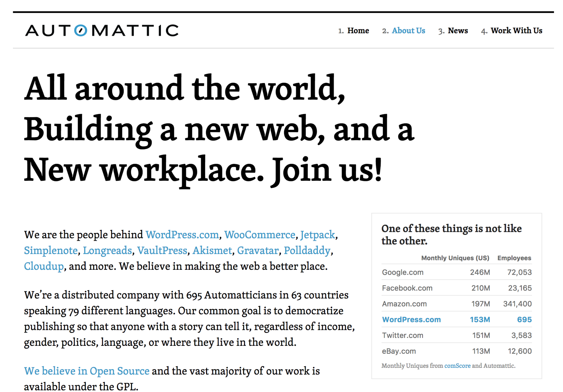The image size is (563, 392).
Task: Open the Gravatar link
Action: (x=258, y=250)
